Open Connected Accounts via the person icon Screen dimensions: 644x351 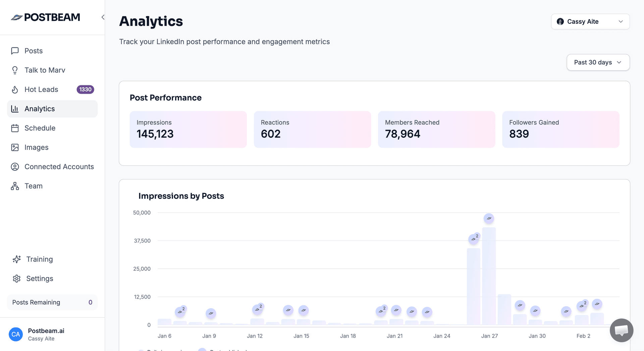coord(15,167)
